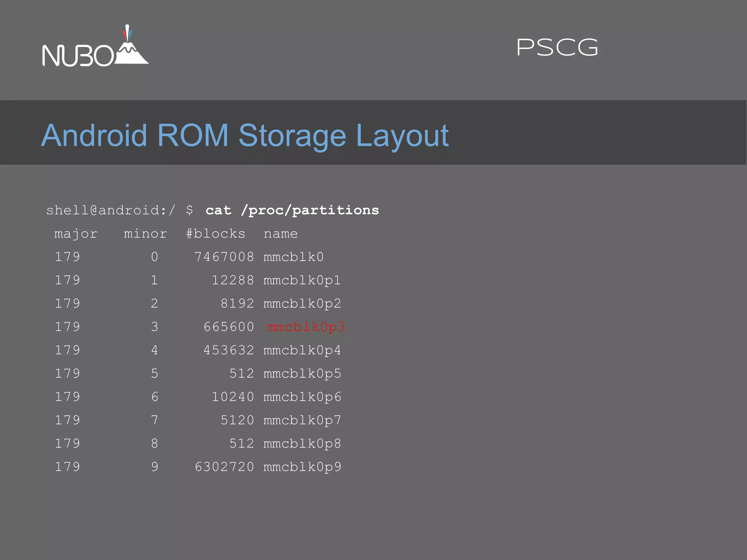Click the block count '10240'
Viewport: 747px width, 560px height.
(x=233, y=397)
